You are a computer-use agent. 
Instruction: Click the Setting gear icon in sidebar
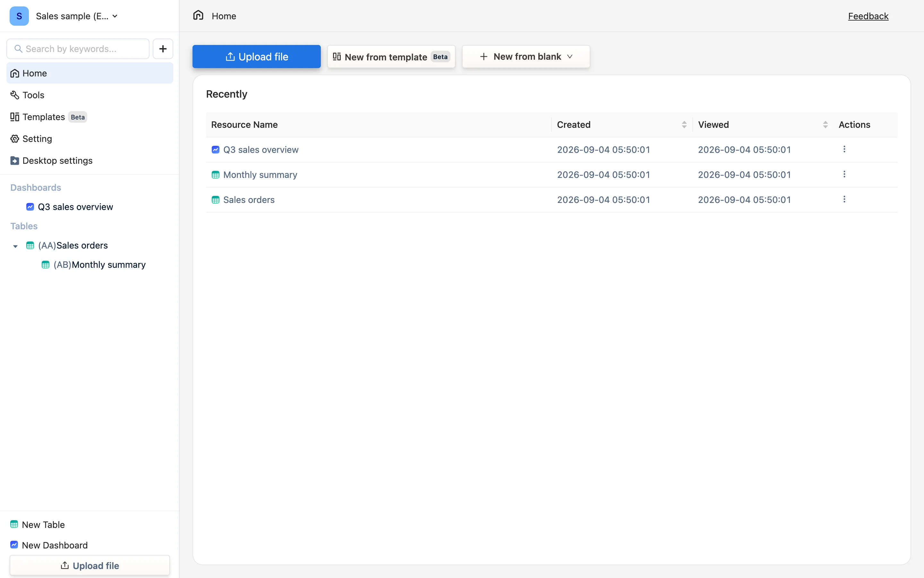(14, 139)
